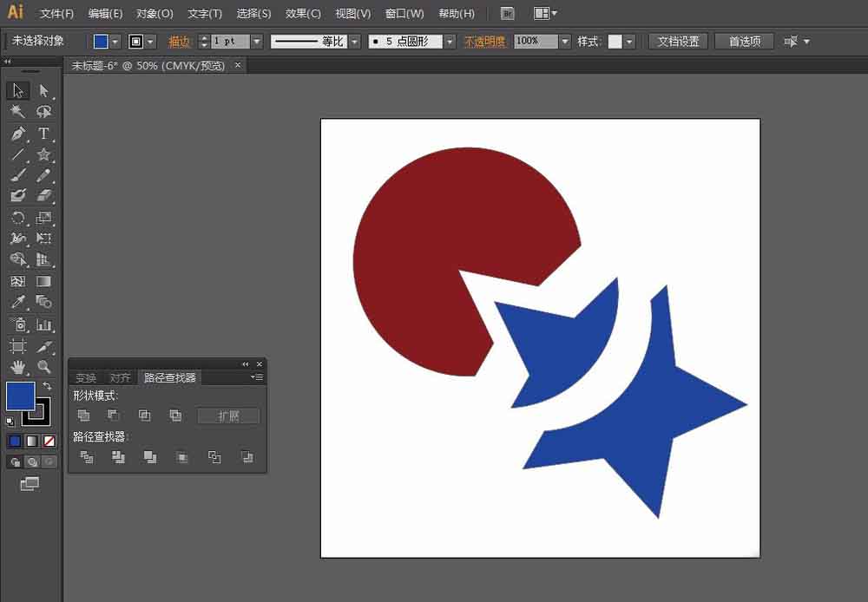This screenshot has height=602, width=868.
Task: Pick the Eyedropper tool
Action: [17, 302]
